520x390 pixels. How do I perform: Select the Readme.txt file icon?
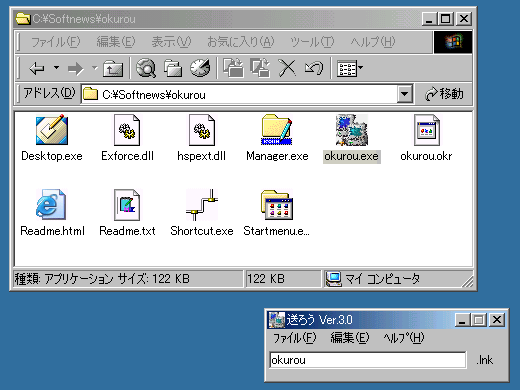[127, 205]
